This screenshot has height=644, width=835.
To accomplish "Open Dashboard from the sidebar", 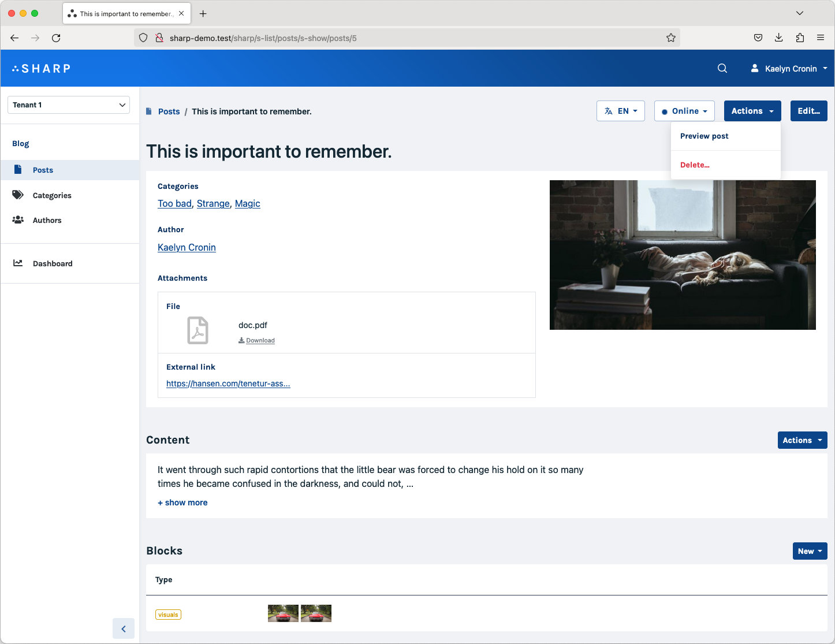I will click(70, 263).
